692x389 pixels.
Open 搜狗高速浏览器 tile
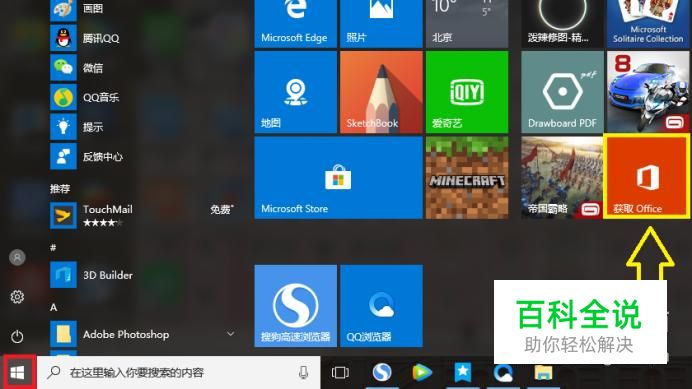click(x=295, y=306)
